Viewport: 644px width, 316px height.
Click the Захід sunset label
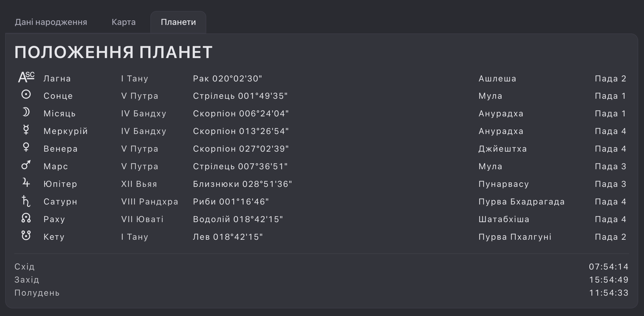[27, 280]
